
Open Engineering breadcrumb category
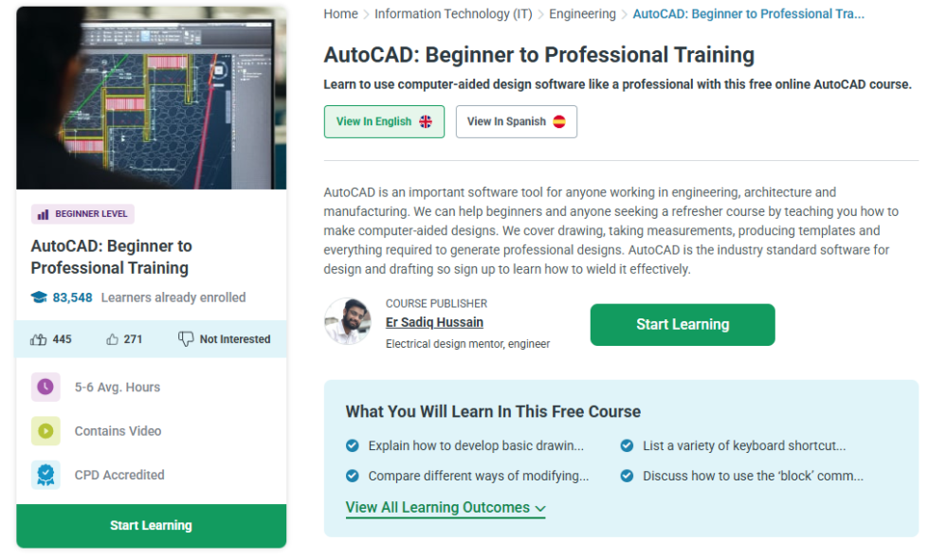coord(582,14)
